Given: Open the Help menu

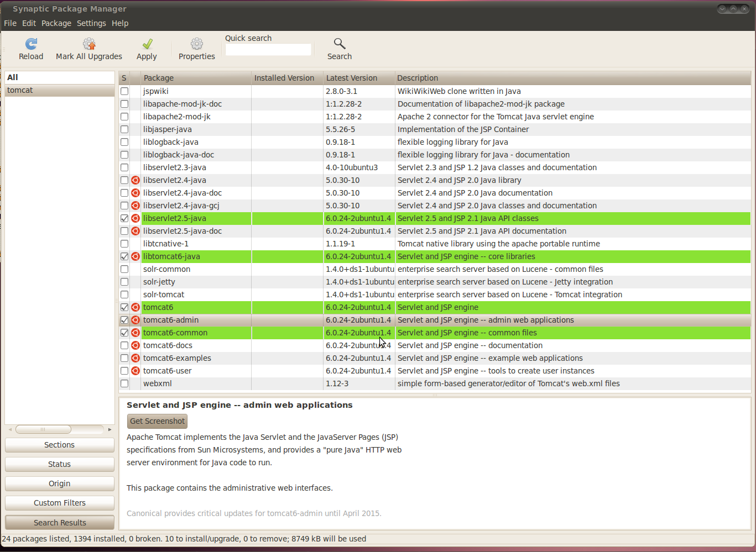Looking at the screenshot, I should point(120,23).
